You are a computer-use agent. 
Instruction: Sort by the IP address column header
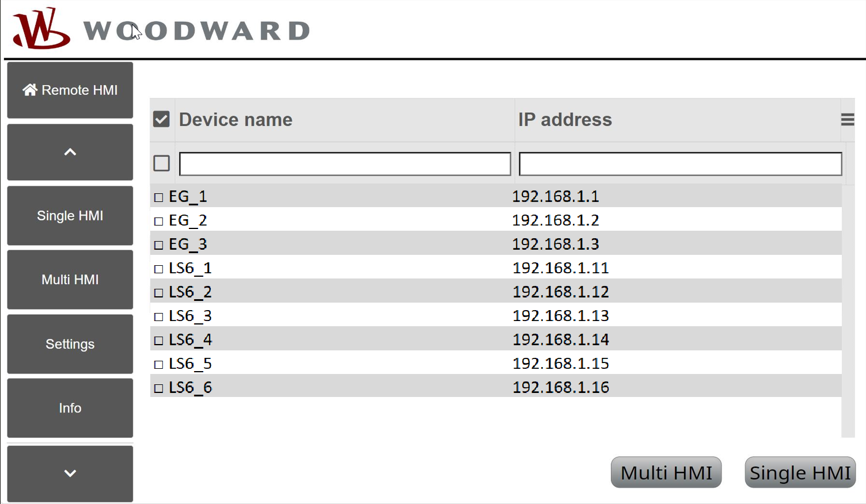coord(565,120)
